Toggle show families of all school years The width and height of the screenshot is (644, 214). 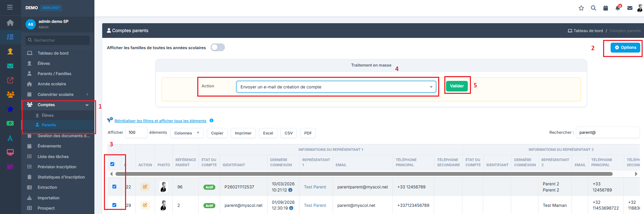coord(217,47)
